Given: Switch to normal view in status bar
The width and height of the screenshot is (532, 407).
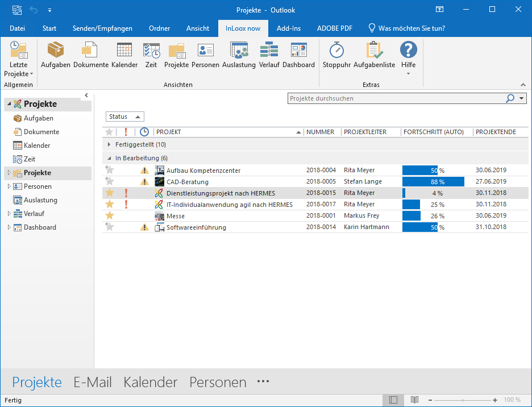Looking at the screenshot, I should 393,400.
